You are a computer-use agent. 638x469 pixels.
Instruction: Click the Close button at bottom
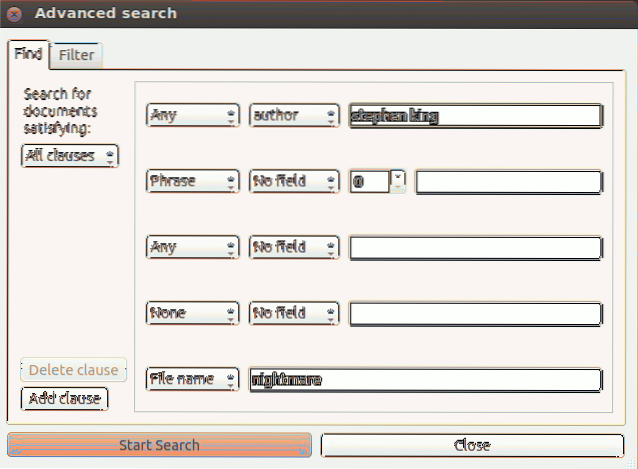(x=472, y=445)
